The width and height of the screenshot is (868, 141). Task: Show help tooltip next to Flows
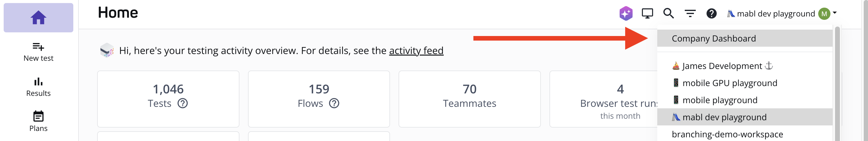(x=334, y=103)
